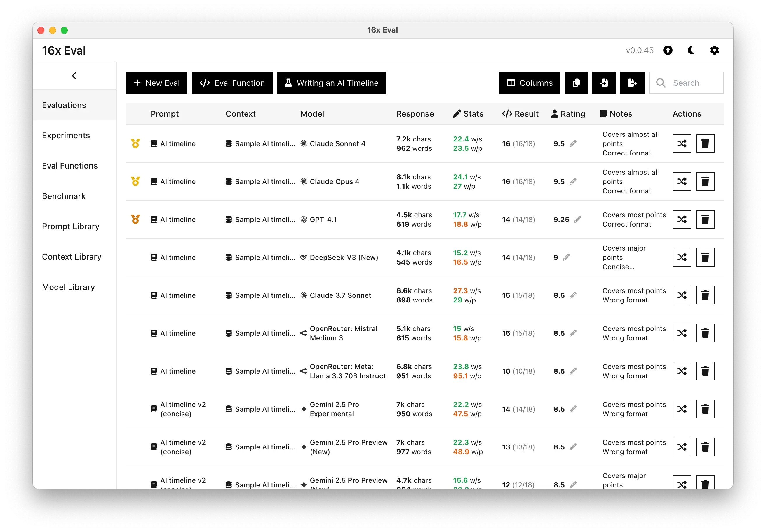
Task: Focus the Search field
Action: (x=686, y=83)
